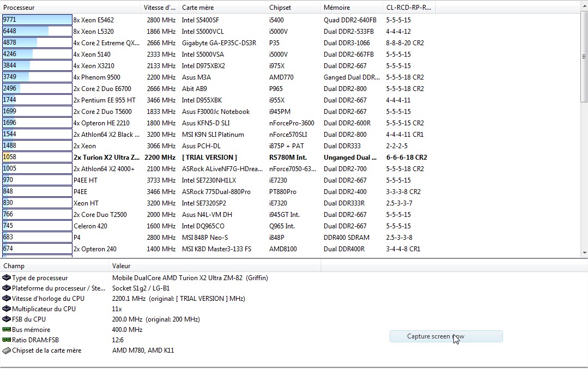Click the [ TRIAL VERSION ] motherboard cell
Viewport: 588px width, 369px height.
click(x=209, y=157)
